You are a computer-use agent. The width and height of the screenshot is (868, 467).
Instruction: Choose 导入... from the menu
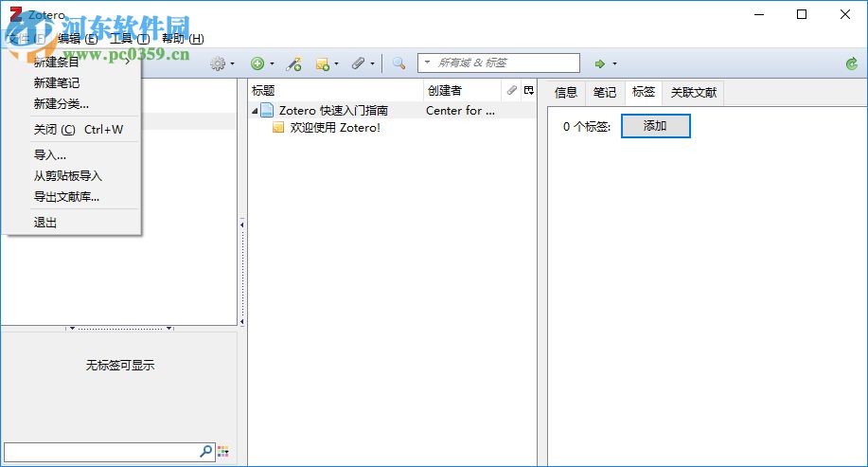pyautogui.click(x=50, y=154)
